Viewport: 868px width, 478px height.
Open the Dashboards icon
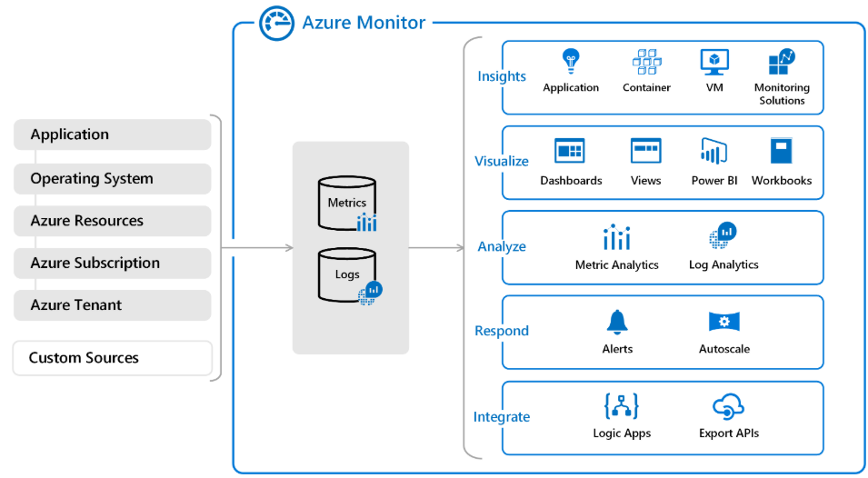(570, 151)
